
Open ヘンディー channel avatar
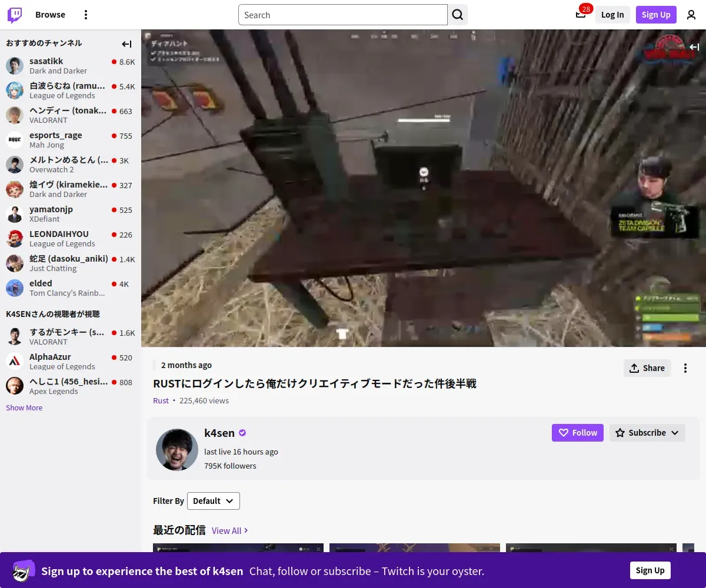[15, 115]
